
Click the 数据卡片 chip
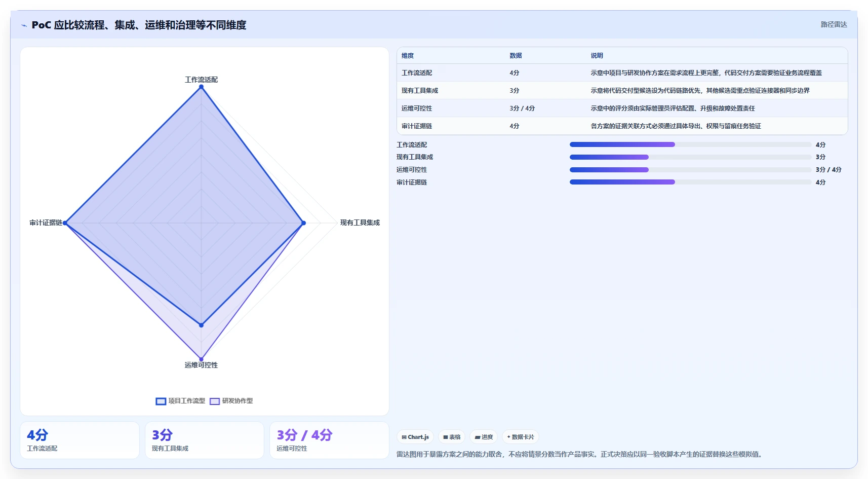521,437
